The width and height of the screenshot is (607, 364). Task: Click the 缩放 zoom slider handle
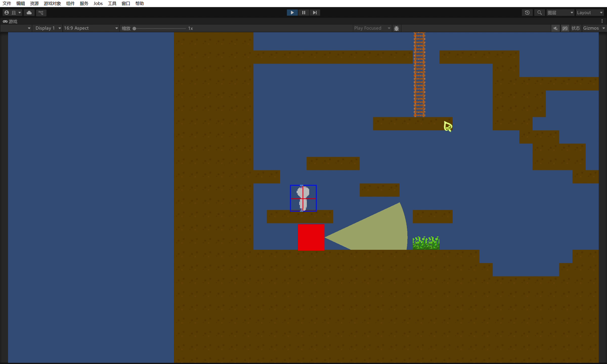click(x=135, y=29)
